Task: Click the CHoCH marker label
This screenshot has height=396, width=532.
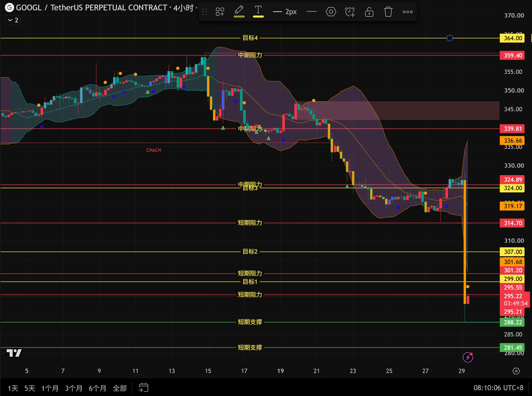Action: (154, 150)
